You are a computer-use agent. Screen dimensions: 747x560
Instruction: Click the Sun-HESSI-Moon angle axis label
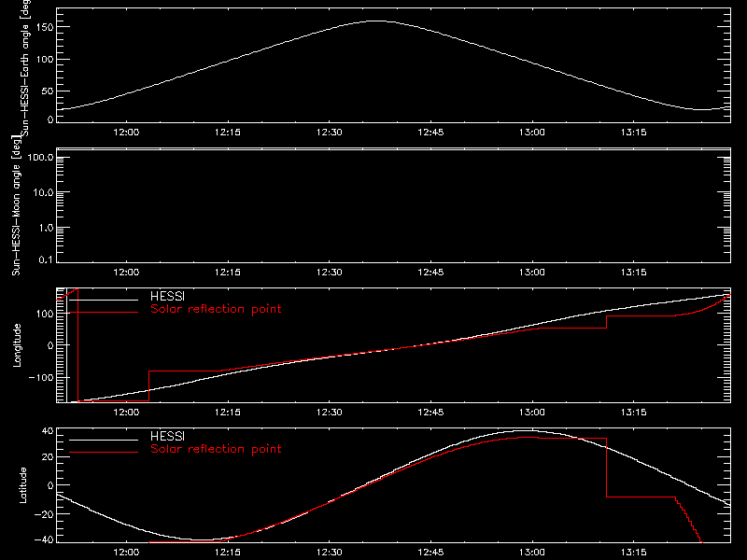[x=16, y=205]
